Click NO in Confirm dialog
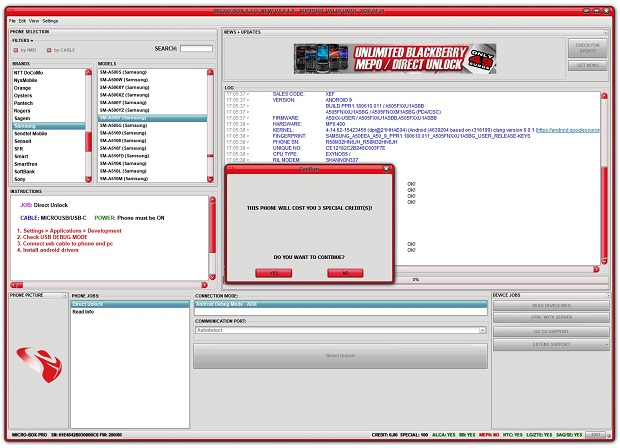Viewport: 620px width, 448px height. tap(345, 273)
